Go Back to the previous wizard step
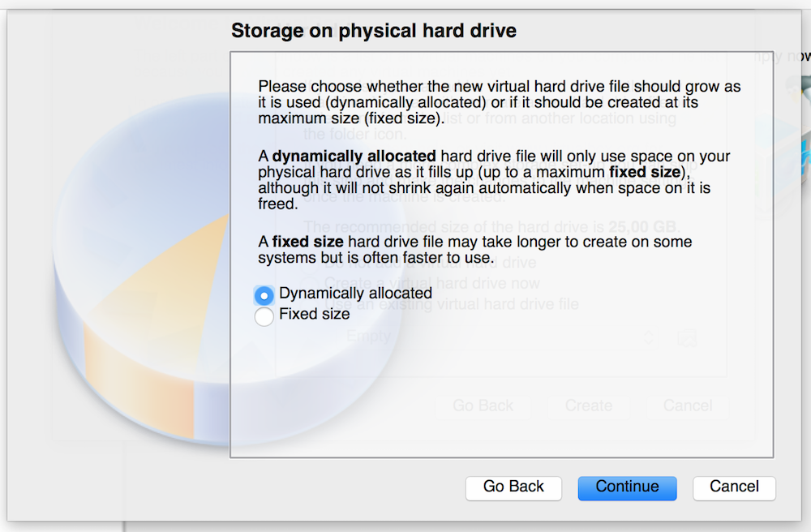 tap(513, 488)
